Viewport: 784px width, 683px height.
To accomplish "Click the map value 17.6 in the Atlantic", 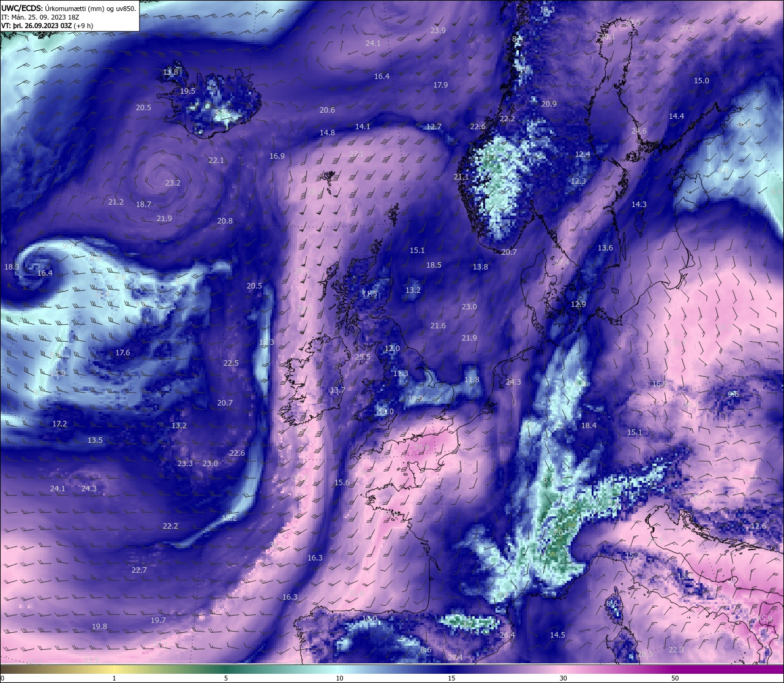I will click(123, 353).
